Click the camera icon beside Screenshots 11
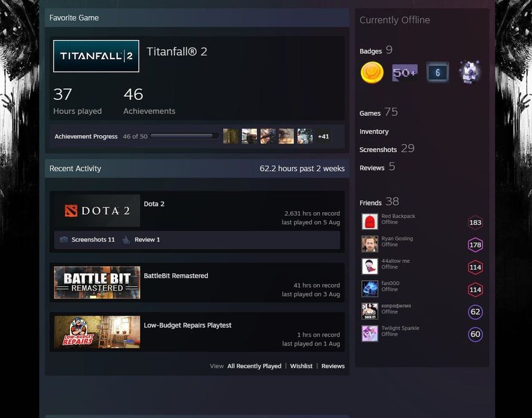532x418 pixels. (x=63, y=240)
